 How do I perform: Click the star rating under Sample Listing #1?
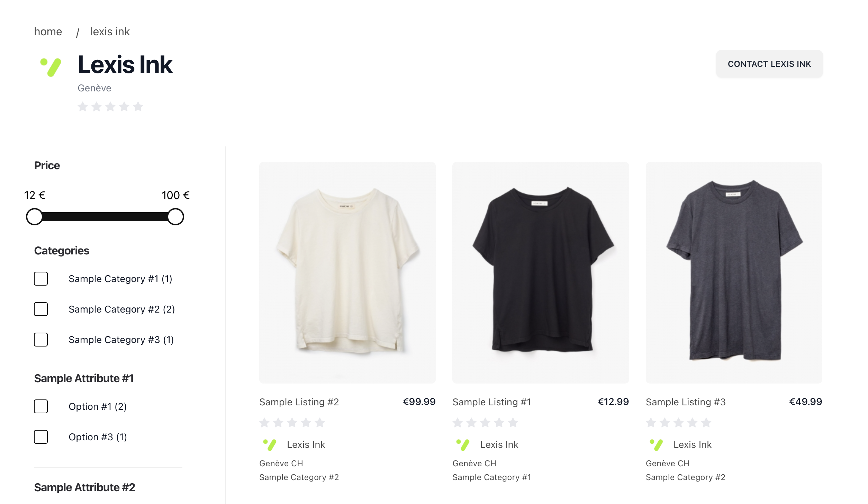point(485,423)
